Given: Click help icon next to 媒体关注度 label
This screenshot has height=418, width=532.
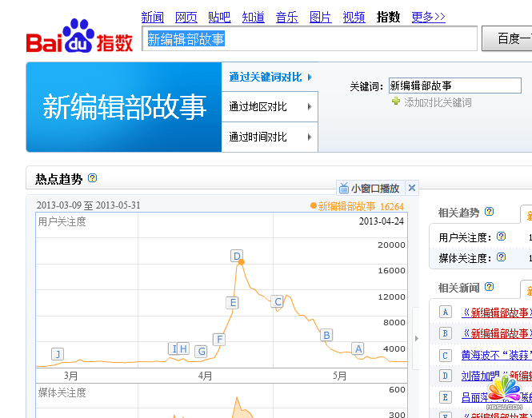Looking at the screenshot, I should click(501, 257).
